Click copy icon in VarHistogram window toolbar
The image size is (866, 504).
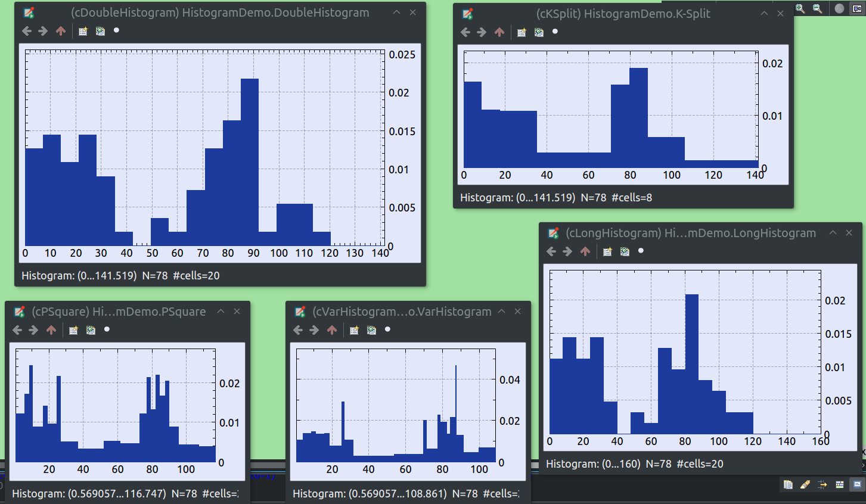(371, 330)
